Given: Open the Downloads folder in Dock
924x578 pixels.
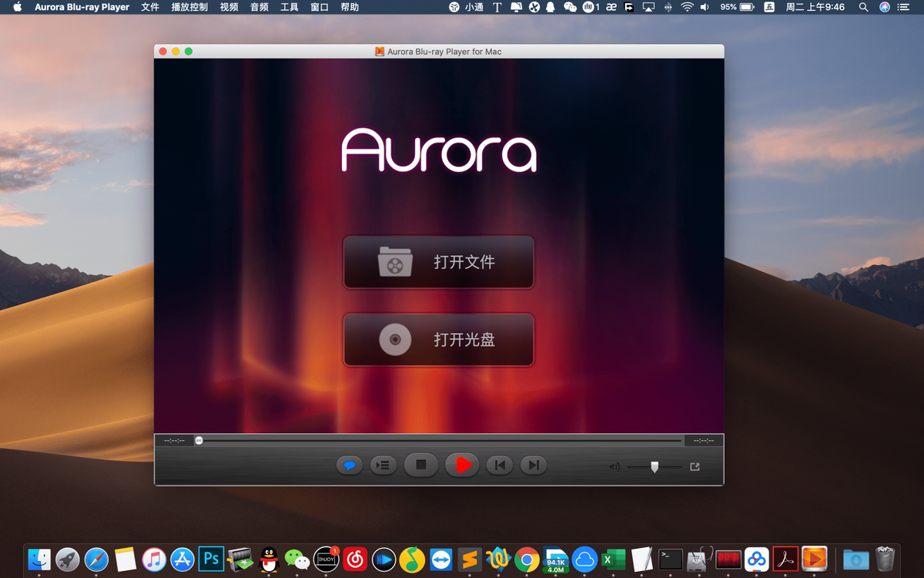Looking at the screenshot, I should click(x=855, y=558).
